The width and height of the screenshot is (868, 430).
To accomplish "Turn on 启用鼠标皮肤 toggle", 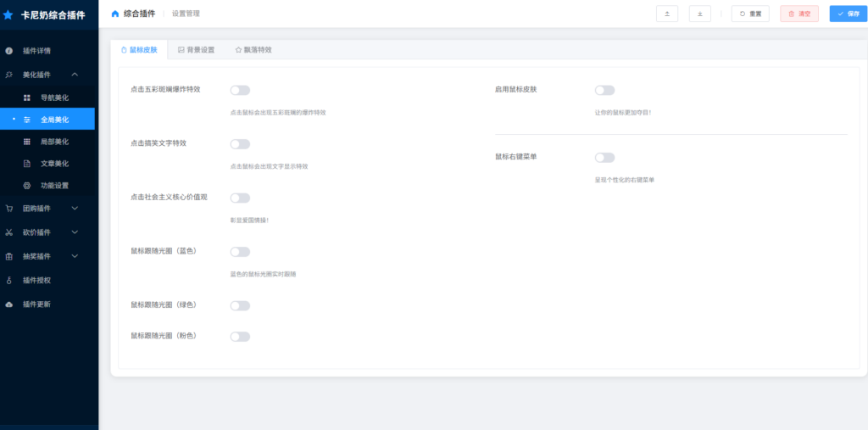I will (604, 90).
